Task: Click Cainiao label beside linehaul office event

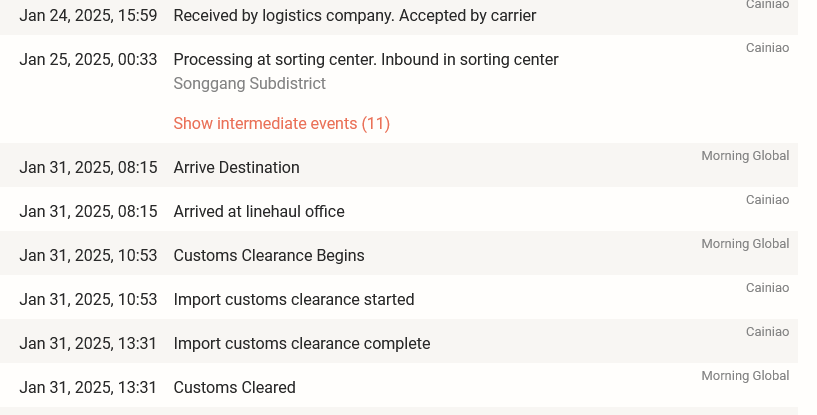Action: (x=768, y=200)
